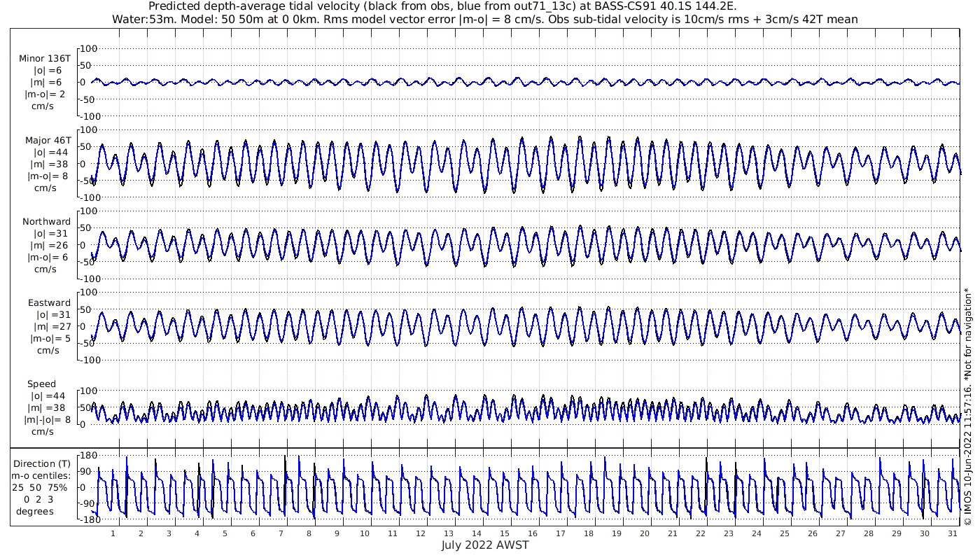
Task: Click day '10' on the date axis
Action: (x=365, y=533)
